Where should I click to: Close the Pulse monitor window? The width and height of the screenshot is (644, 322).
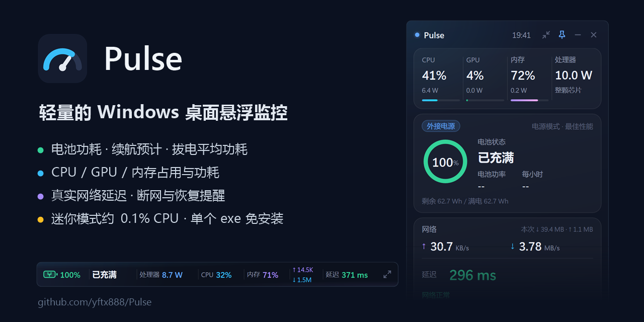(x=594, y=35)
